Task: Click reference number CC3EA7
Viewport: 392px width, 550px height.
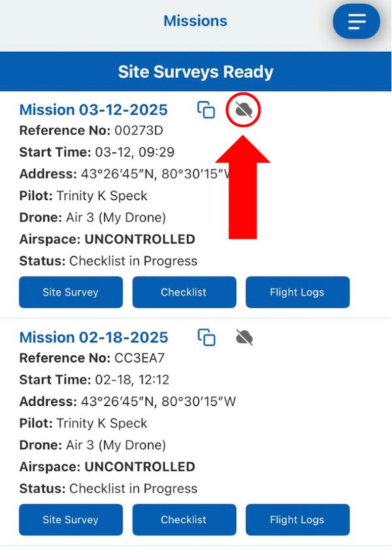Action: point(139,358)
